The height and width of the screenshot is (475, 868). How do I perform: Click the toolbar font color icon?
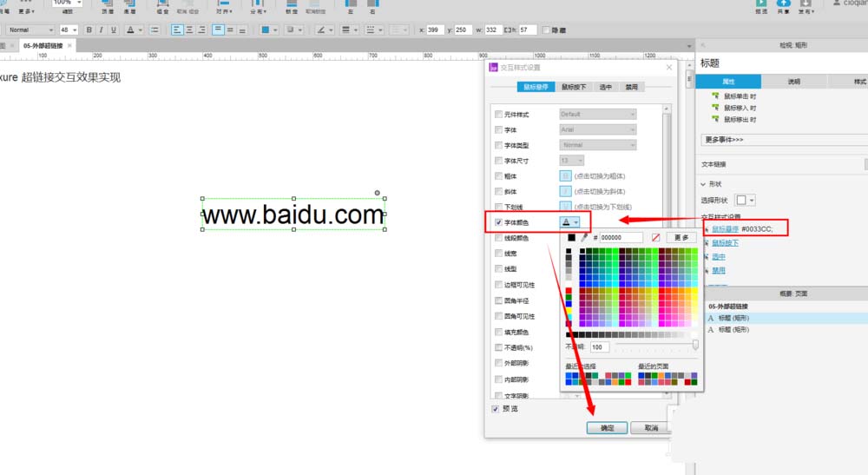tap(131, 30)
